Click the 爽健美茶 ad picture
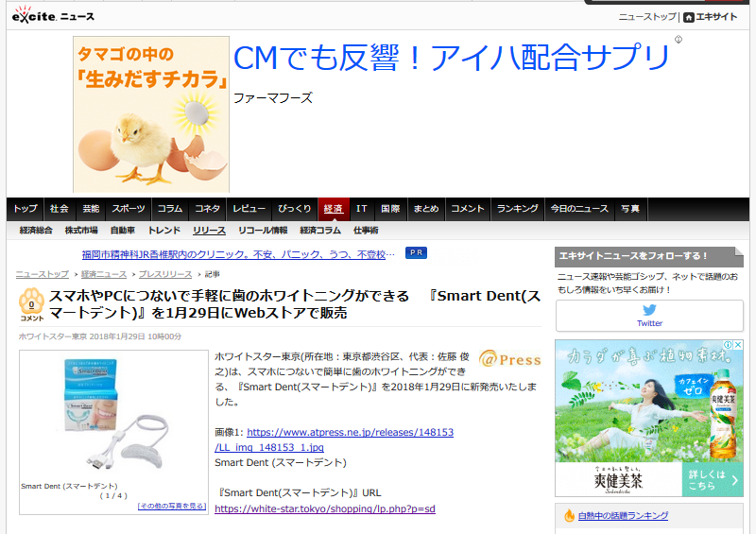This screenshot has width=756, height=534. click(649, 402)
